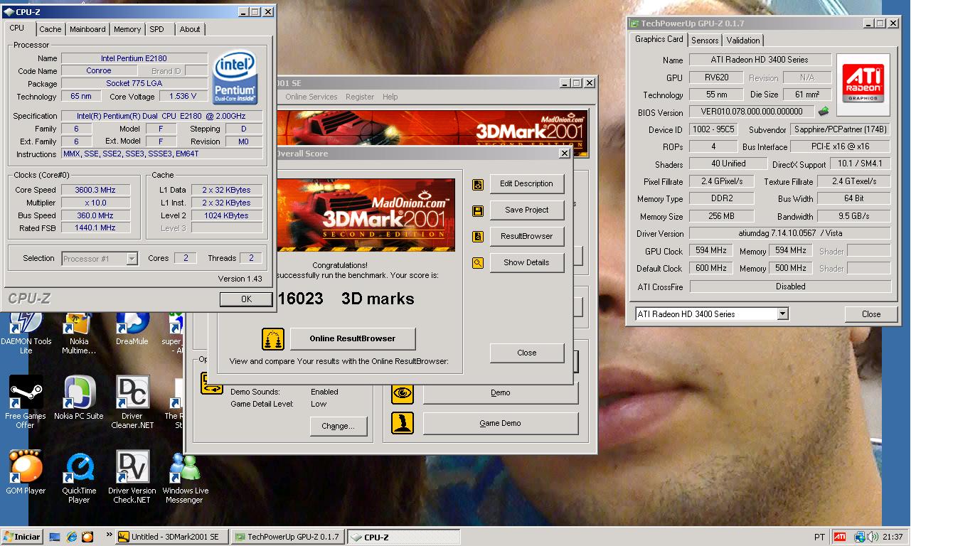Click the Save Project button
Image resolution: width=980 pixels, height=546 pixels.
526,210
